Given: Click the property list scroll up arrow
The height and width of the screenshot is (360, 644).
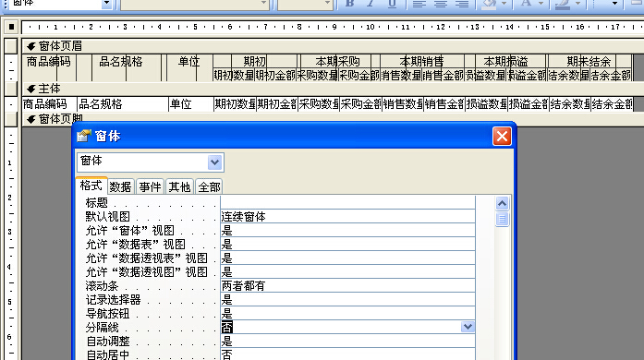Looking at the screenshot, I should [x=502, y=203].
